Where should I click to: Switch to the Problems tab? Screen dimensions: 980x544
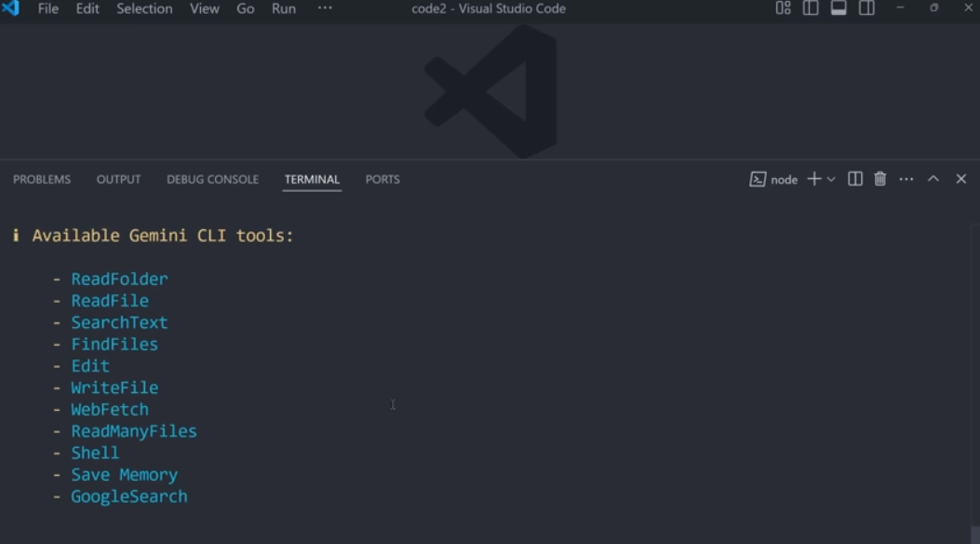pos(42,180)
